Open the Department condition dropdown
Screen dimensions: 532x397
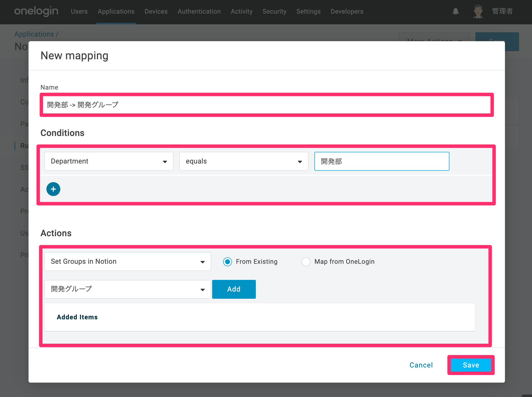(109, 161)
